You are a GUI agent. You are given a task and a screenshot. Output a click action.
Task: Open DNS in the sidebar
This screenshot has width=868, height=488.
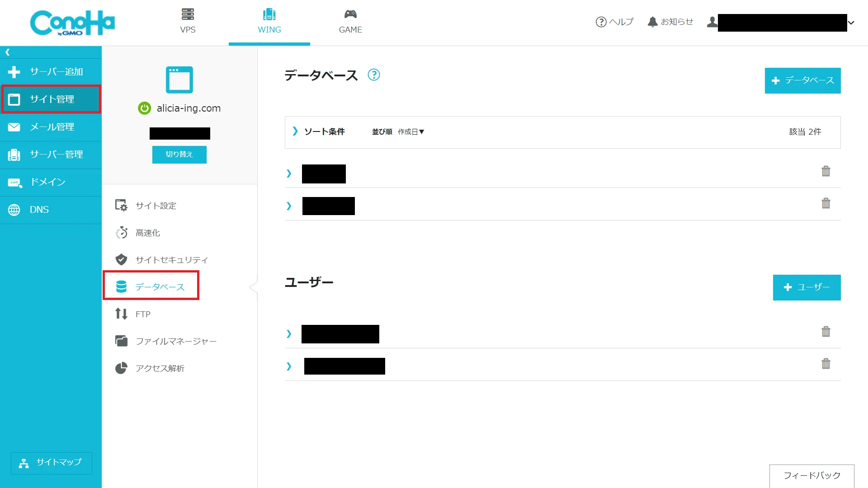(51, 210)
